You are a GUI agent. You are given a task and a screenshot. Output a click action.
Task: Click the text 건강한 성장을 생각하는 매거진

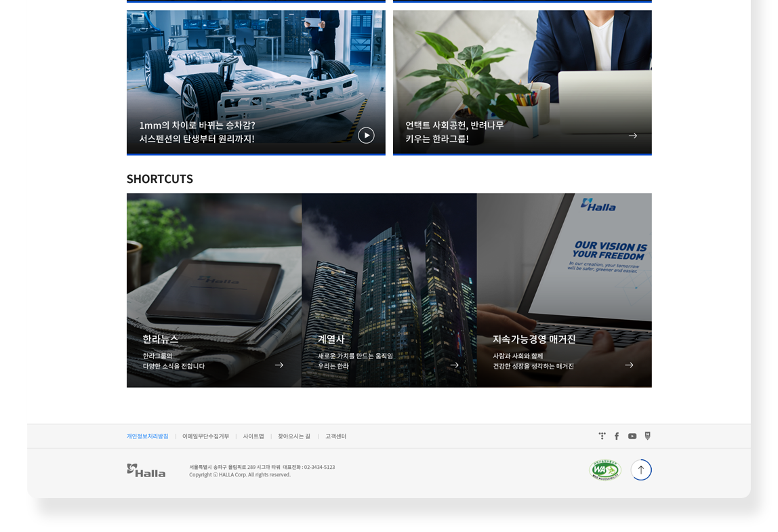[x=533, y=366]
